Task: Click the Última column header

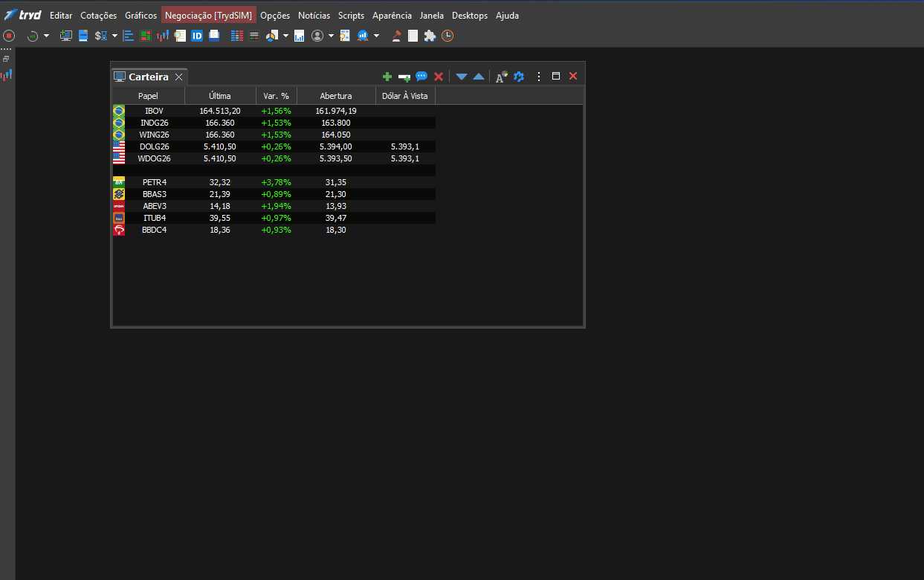Action: (220, 96)
